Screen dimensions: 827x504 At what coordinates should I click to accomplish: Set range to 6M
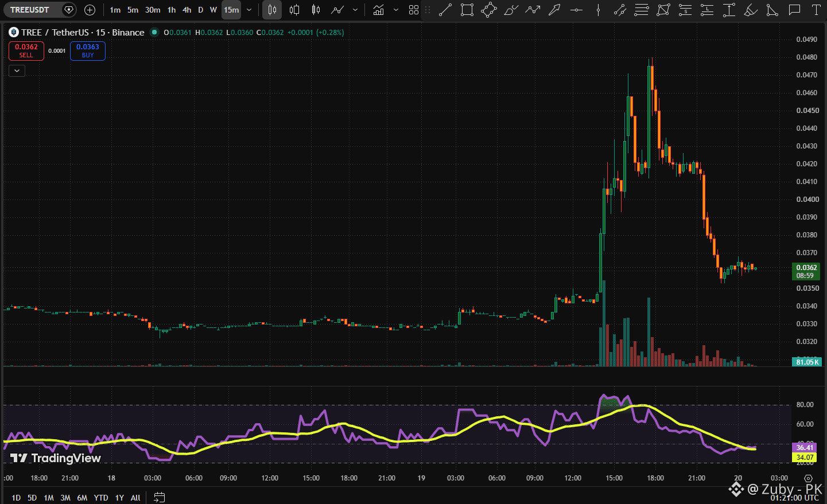82,498
